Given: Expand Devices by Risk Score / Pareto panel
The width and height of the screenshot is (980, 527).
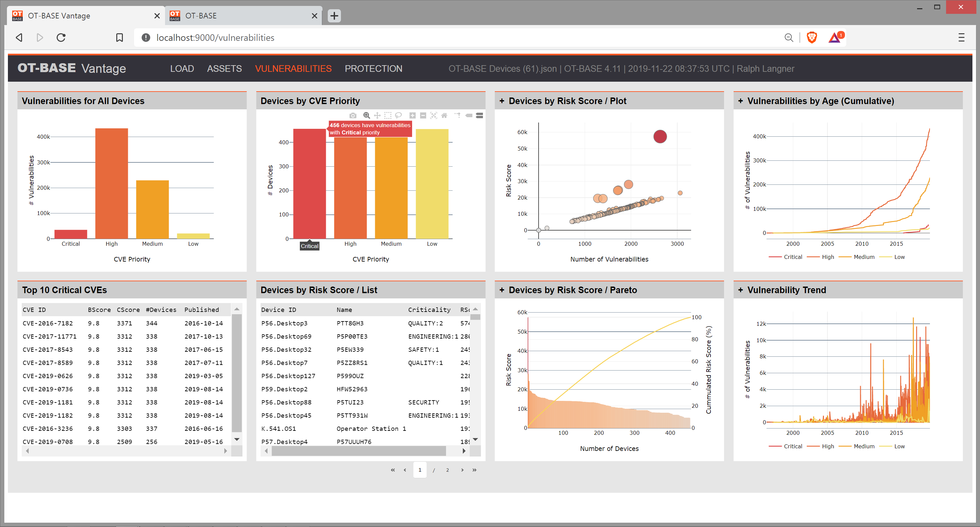Looking at the screenshot, I should 502,290.
